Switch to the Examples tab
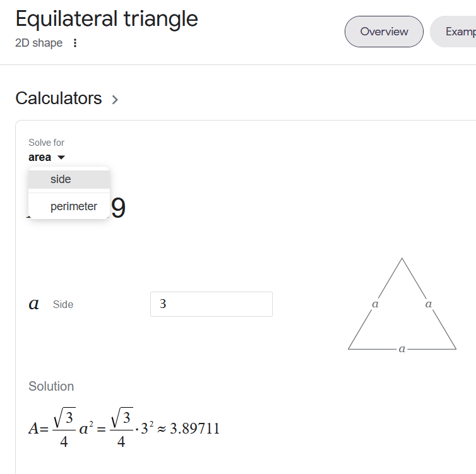 [453, 32]
